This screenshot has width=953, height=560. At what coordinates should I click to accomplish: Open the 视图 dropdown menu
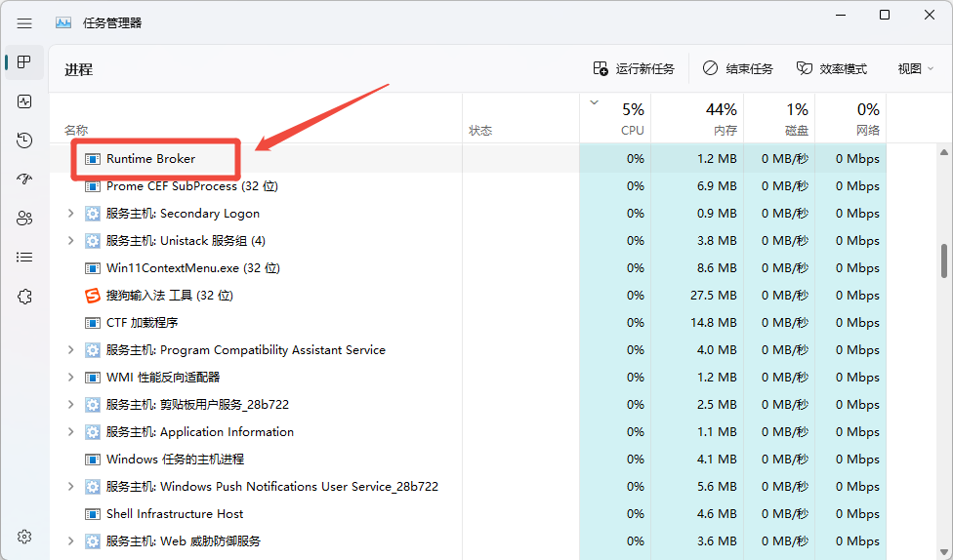(915, 68)
